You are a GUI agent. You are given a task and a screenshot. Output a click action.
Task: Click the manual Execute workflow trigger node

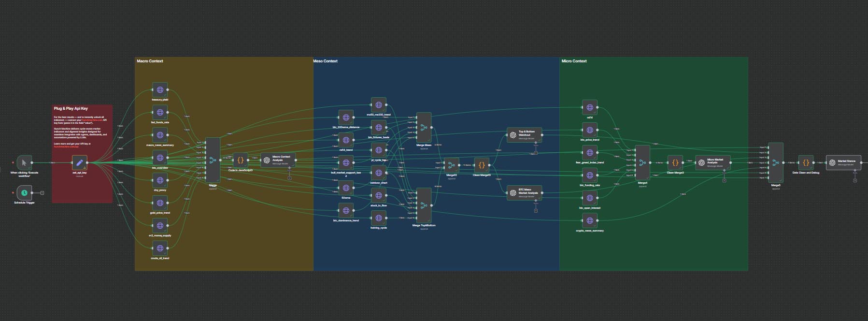[24, 162]
